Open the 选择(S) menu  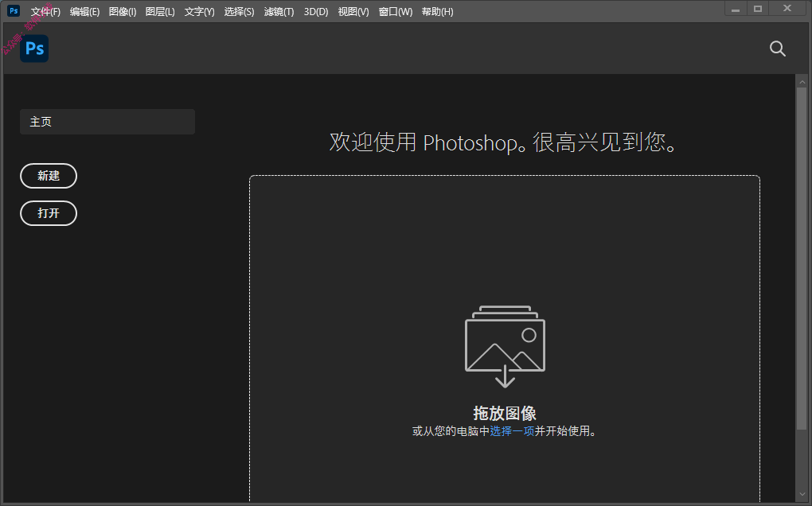[x=239, y=11]
